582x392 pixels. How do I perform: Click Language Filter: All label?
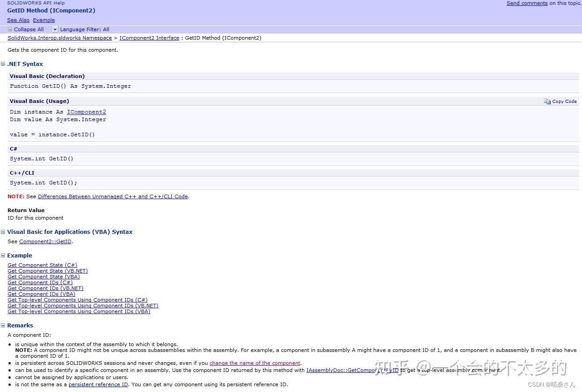coord(85,29)
